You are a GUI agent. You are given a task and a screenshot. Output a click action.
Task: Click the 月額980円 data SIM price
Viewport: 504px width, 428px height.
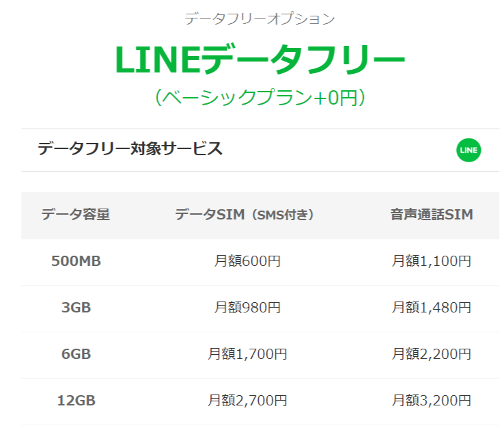247,308
